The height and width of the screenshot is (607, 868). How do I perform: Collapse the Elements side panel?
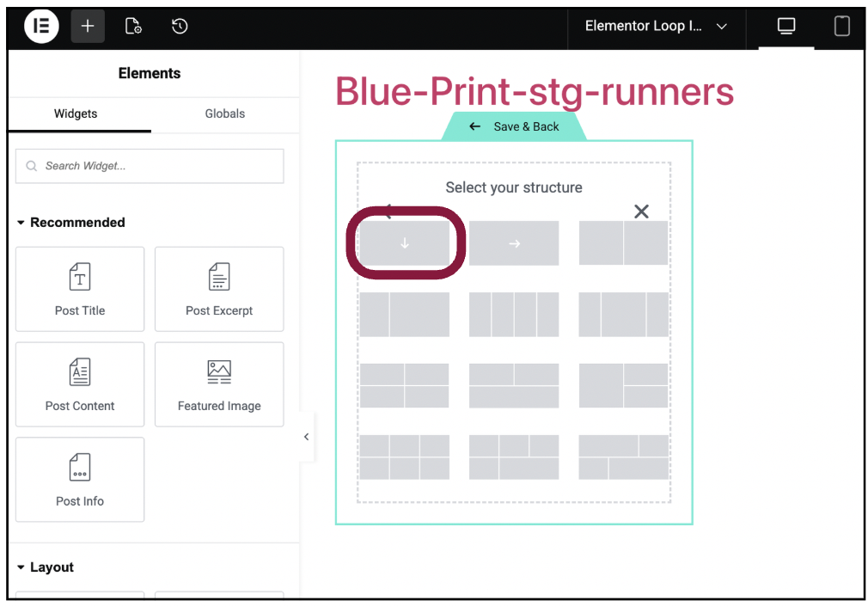click(306, 437)
